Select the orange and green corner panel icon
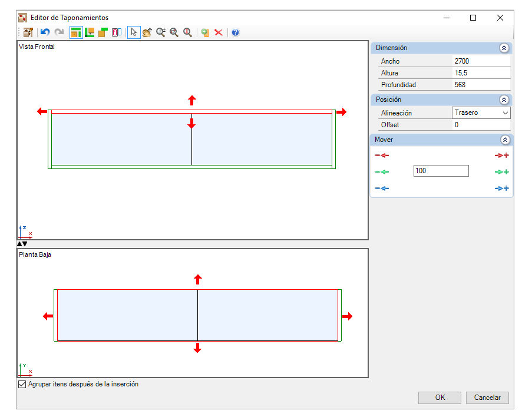Screen dimensions: 532x417 tap(103, 32)
